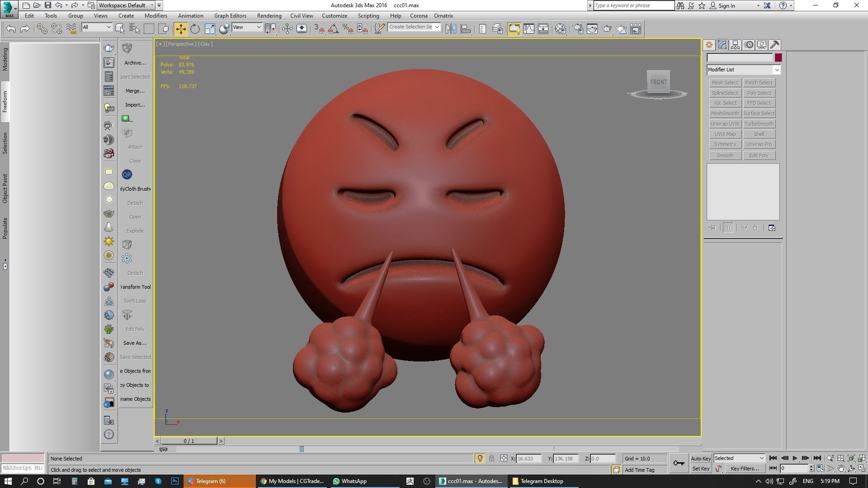Click the Redo arrow icon
The image size is (868, 488).
25,29
